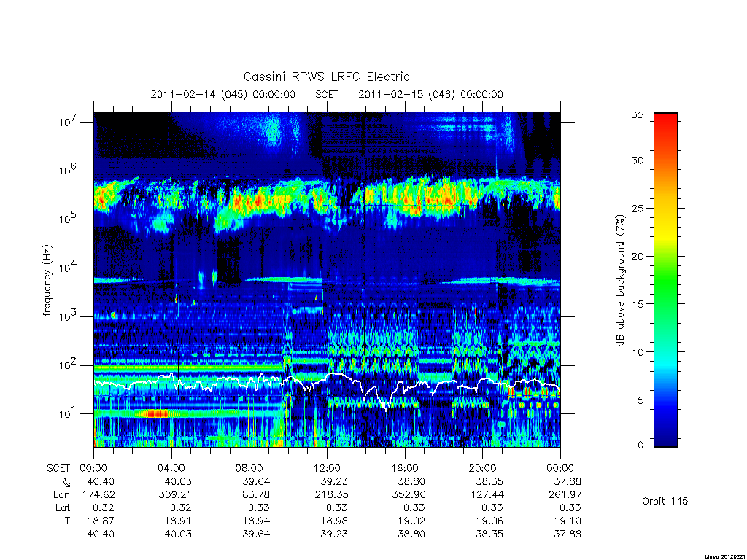Click Lon value 127.44
This screenshot has width=747, height=560.
tap(487, 495)
